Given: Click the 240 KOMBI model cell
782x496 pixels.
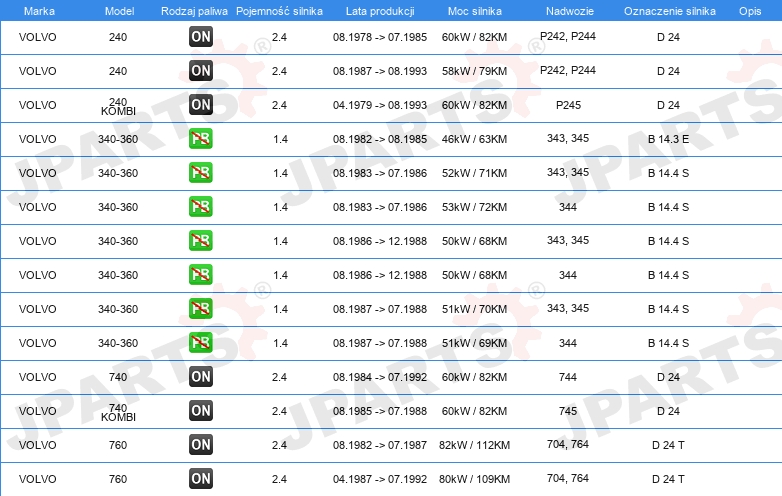Looking at the screenshot, I should pos(118,106).
